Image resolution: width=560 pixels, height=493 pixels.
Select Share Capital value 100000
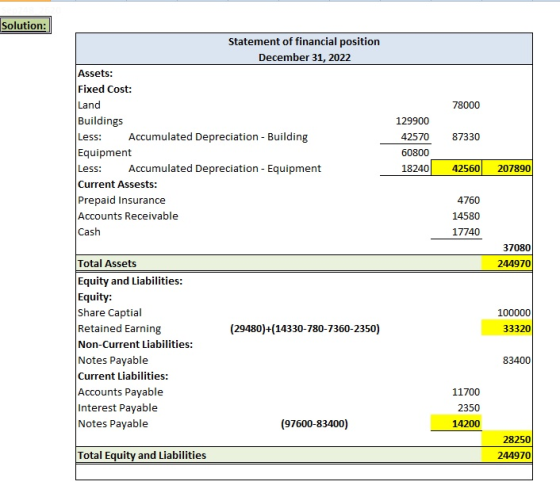pos(514,313)
